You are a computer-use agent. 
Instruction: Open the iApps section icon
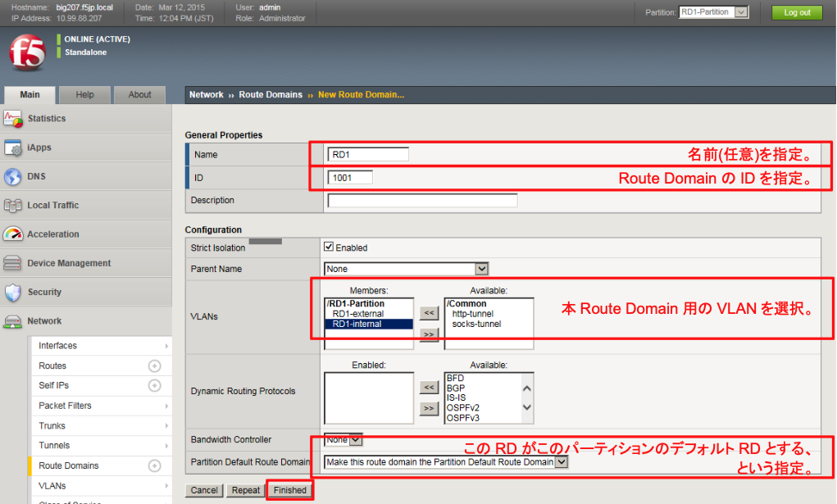13,148
